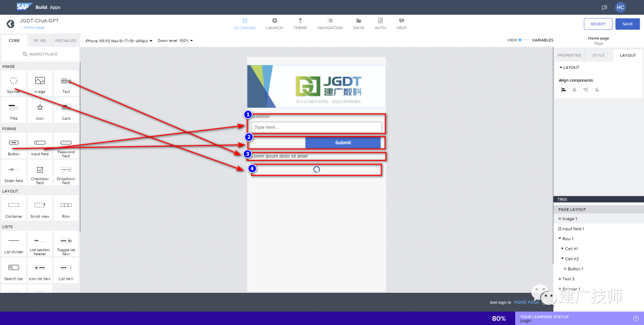Select Input field 1 in the tree

tap(573, 229)
